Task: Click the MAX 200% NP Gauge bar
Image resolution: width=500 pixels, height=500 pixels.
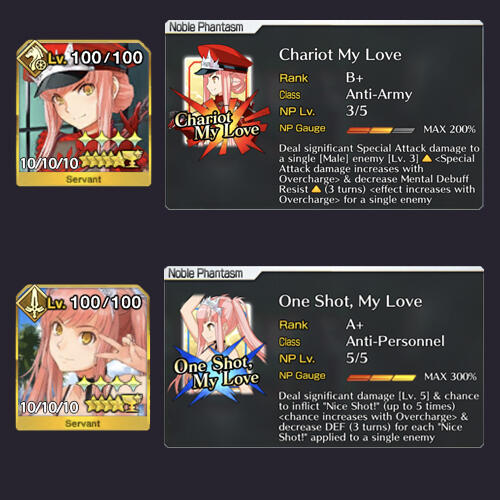Action: click(381, 130)
